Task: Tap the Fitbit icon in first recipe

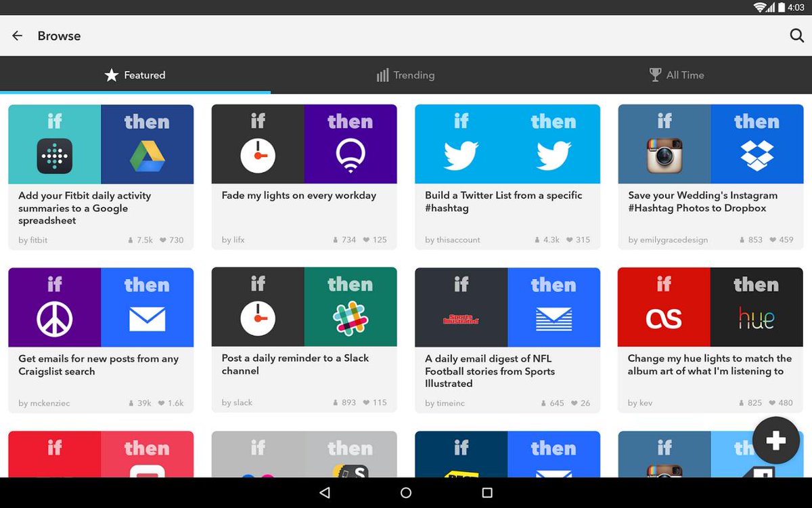Action: 55,156
